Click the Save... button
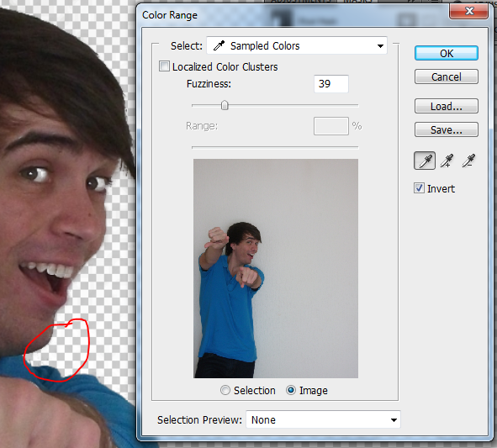The width and height of the screenshot is (497, 448). pyautogui.click(x=446, y=129)
